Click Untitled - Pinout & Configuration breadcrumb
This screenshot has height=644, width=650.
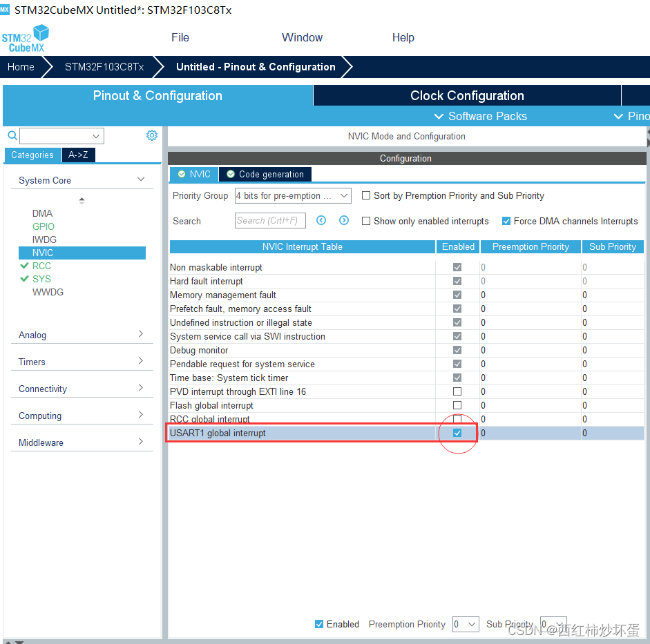coord(256,67)
